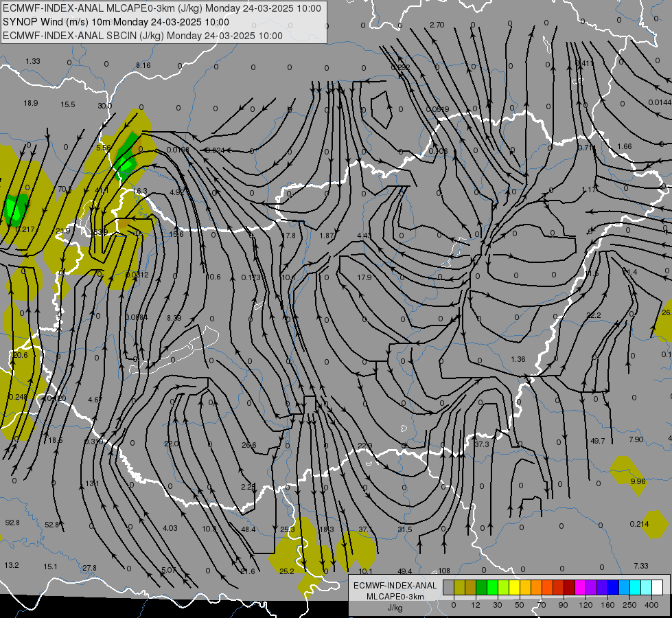Click the map value 52.8
This screenshot has width=672, height=618.
52,525
